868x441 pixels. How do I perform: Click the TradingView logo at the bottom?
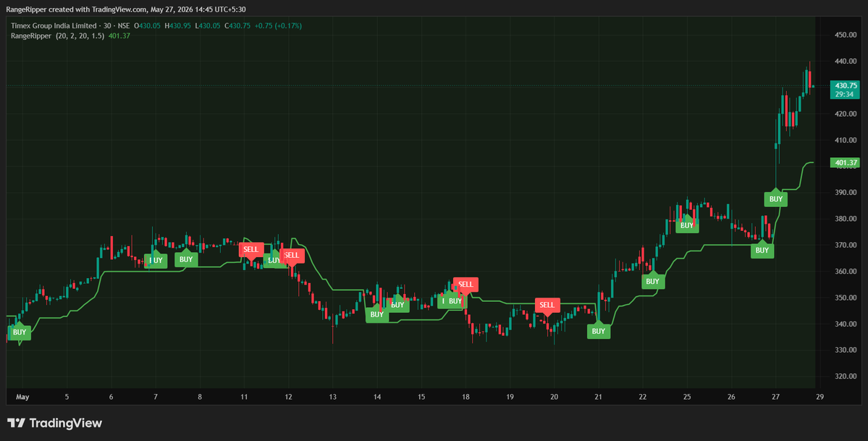coord(54,424)
